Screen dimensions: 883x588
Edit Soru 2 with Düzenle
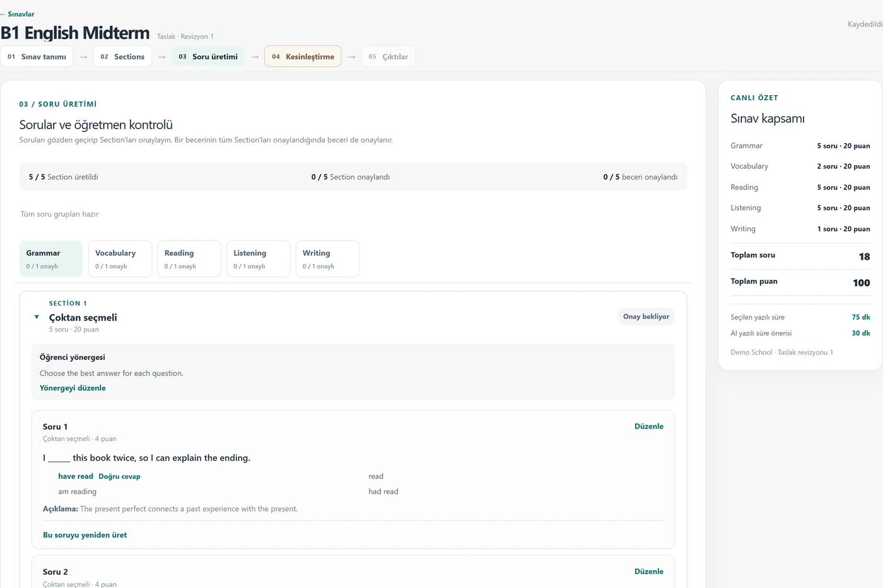tap(648, 571)
